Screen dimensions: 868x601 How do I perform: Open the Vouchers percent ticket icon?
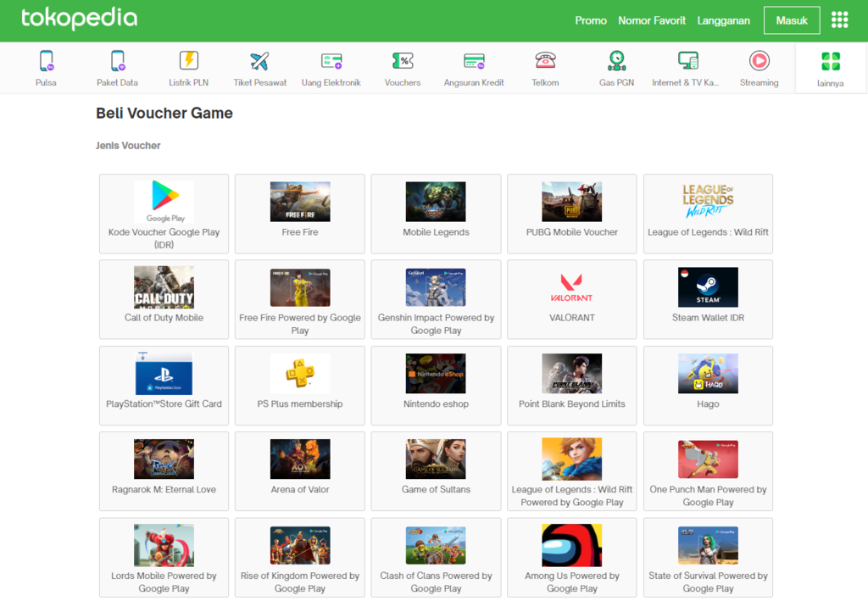tap(403, 61)
